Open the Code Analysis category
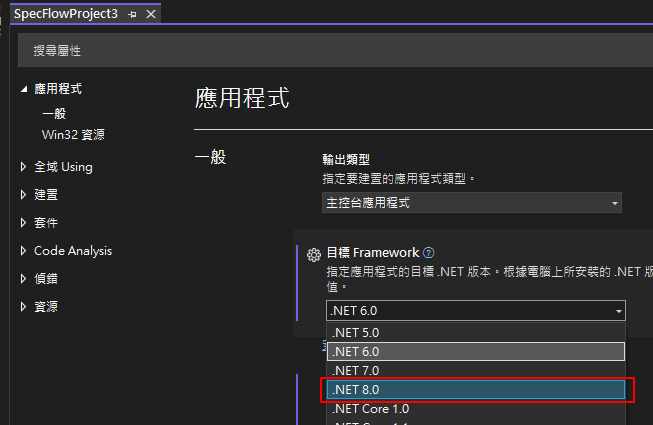 tap(73, 251)
